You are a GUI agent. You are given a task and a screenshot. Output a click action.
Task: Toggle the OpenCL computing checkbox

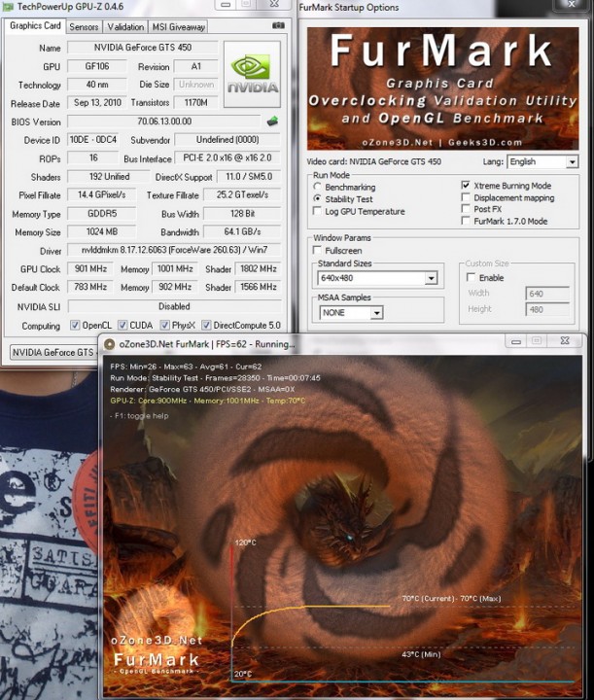(75, 325)
